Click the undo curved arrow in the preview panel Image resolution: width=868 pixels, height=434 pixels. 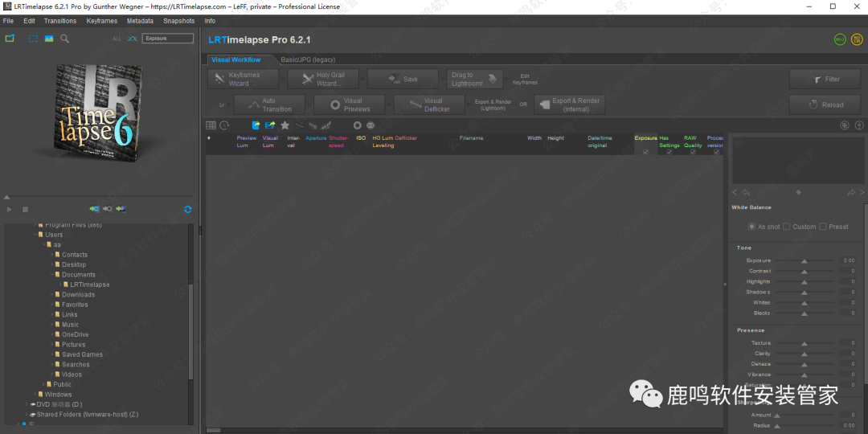(746, 193)
